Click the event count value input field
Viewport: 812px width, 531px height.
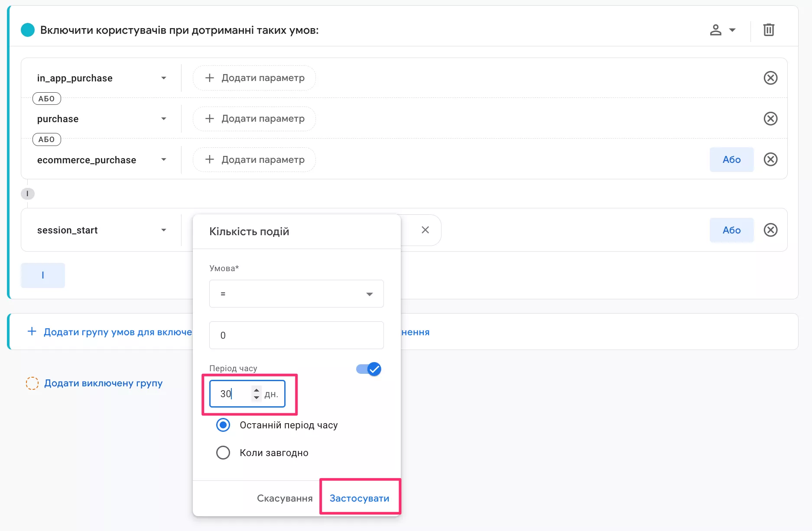(x=296, y=335)
